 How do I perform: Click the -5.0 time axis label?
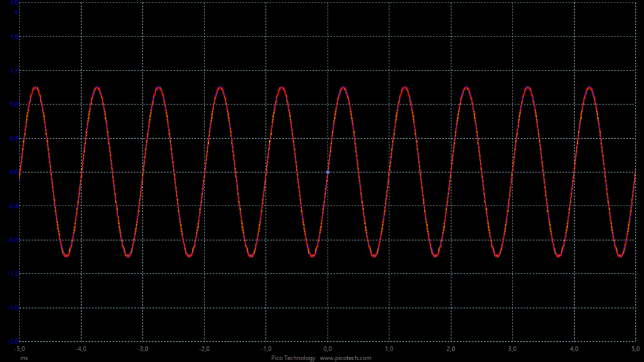(x=19, y=349)
